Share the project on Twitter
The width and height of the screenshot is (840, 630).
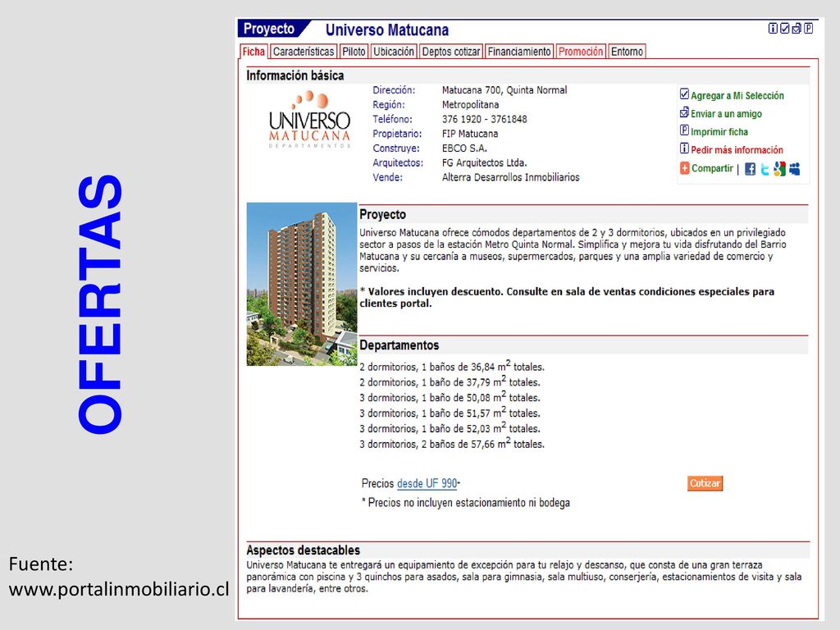pyautogui.click(x=765, y=169)
